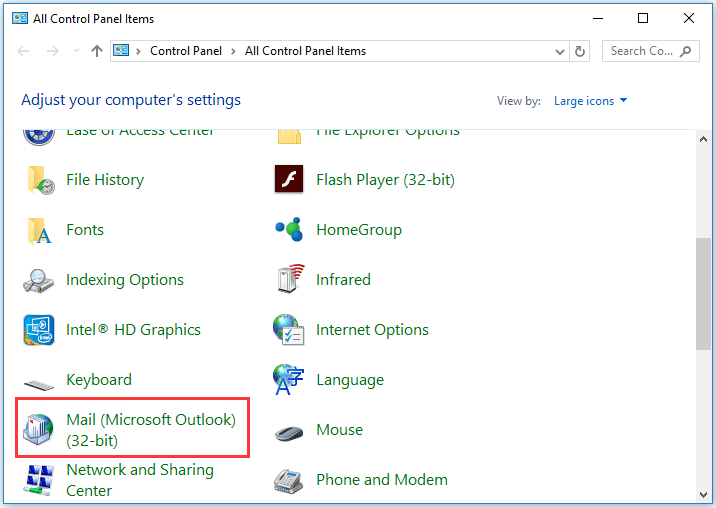Click the Indexing Options icon
716x508 pixels.
pyautogui.click(x=39, y=280)
